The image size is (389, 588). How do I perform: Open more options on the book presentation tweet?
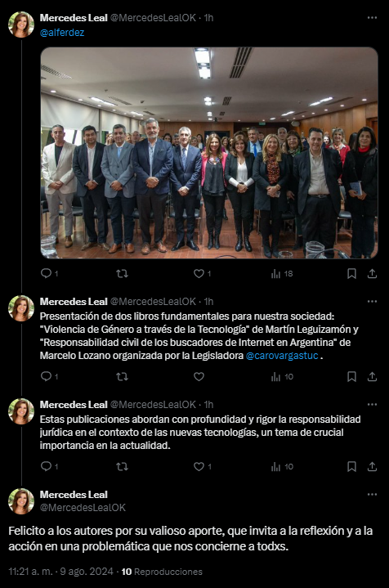point(372,302)
